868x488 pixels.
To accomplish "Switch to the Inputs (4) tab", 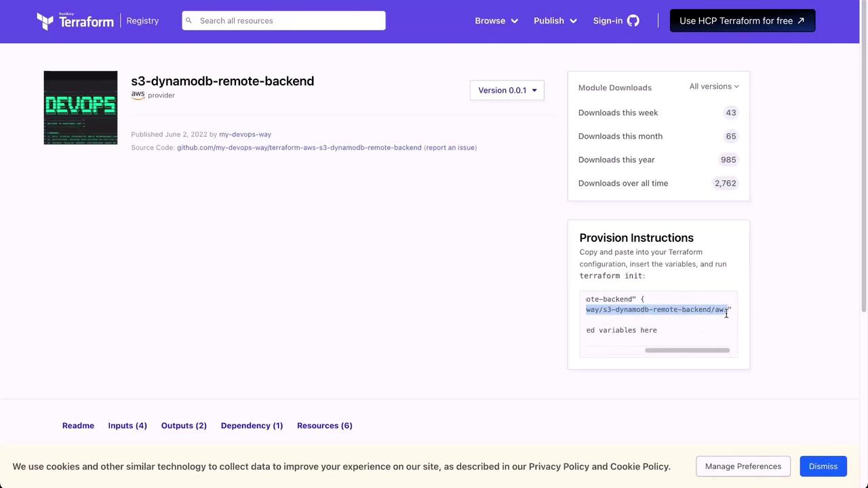I will (127, 426).
